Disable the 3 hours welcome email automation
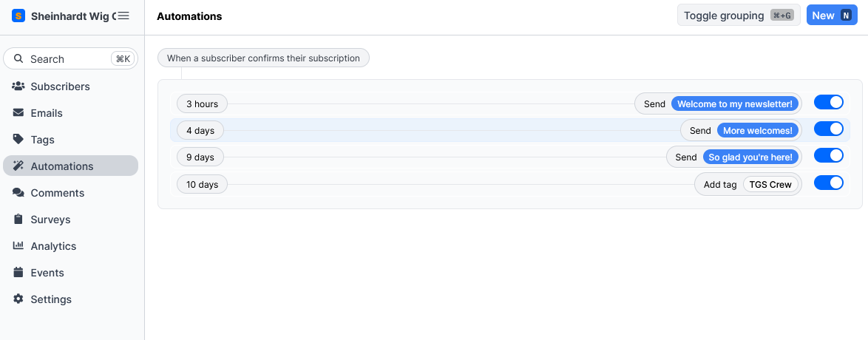The image size is (868, 340). pyautogui.click(x=828, y=103)
